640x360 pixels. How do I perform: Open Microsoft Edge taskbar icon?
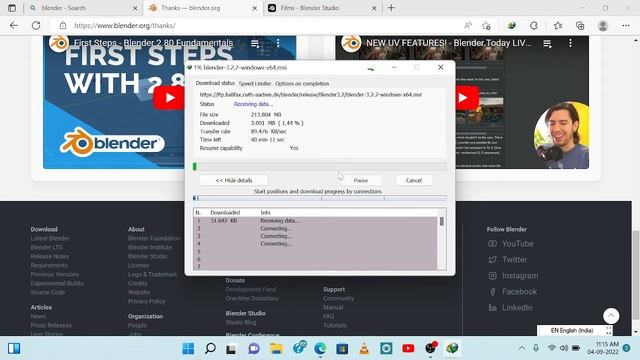[x=320, y=349]
